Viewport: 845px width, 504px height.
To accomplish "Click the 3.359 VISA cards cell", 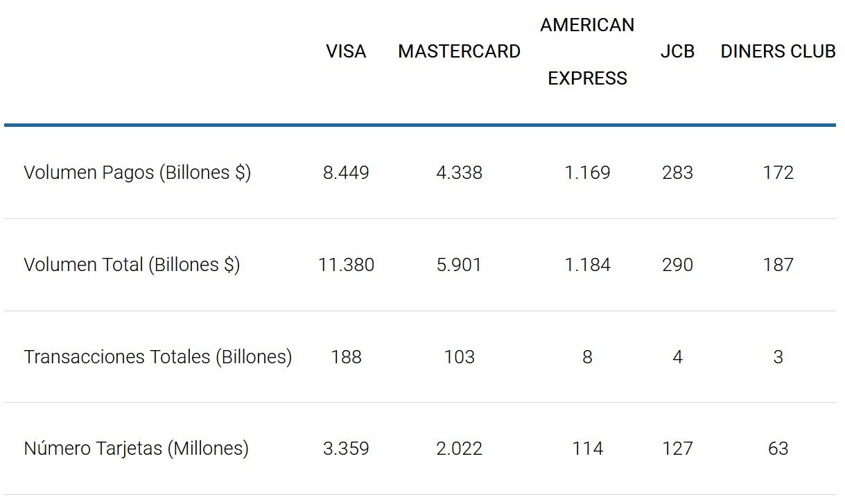I will tap(346, 449).
